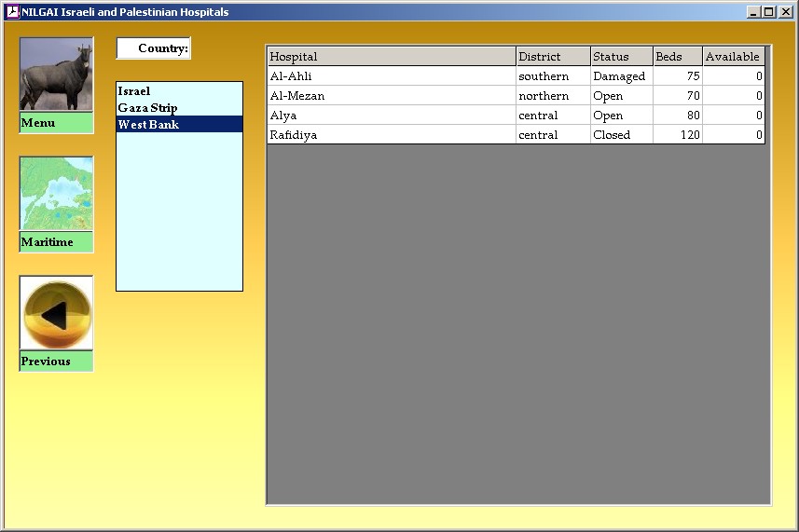Click the Damaged status cell for Al-Ahli

(x=621, y=76)
